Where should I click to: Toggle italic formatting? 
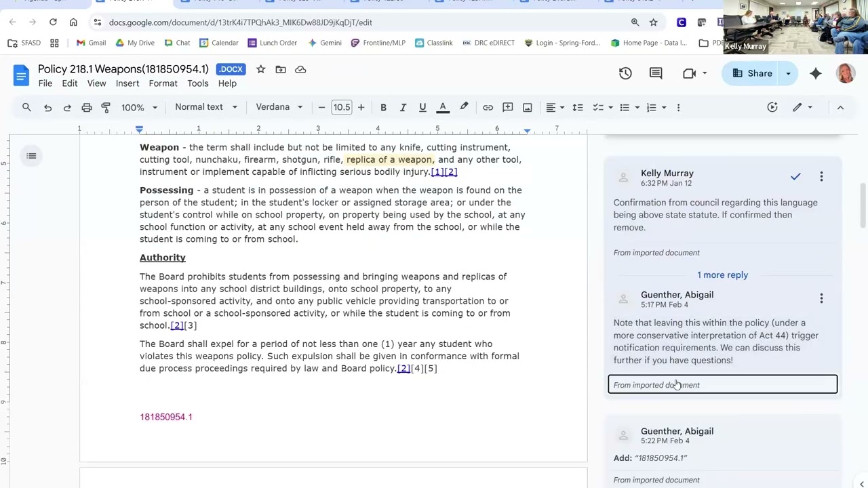pyautogui.click(x=403, y=107)
